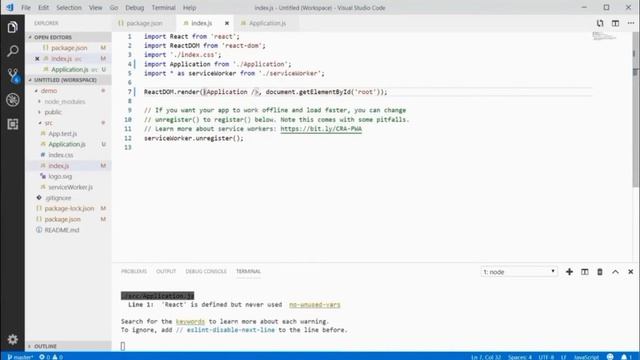Expand the Outline section

click(68, 346)
